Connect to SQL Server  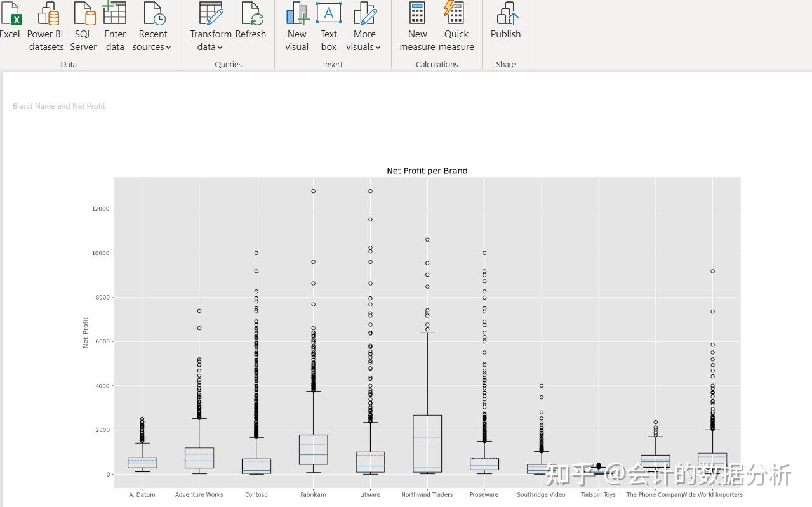pos(83,27)
